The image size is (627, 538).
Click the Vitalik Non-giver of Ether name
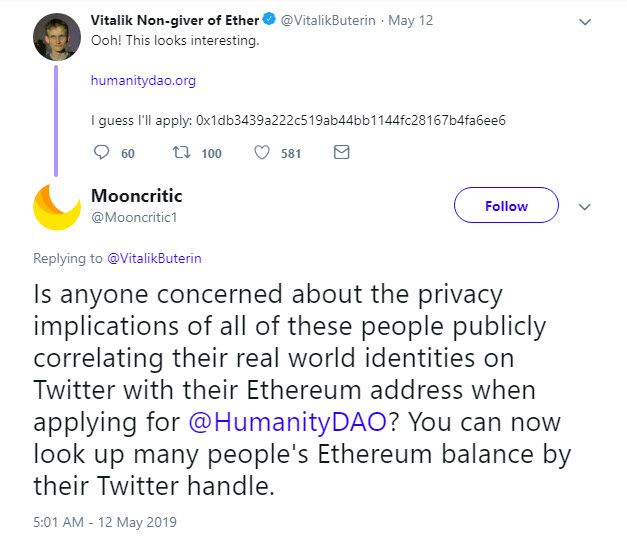click(x=174, y=20)
